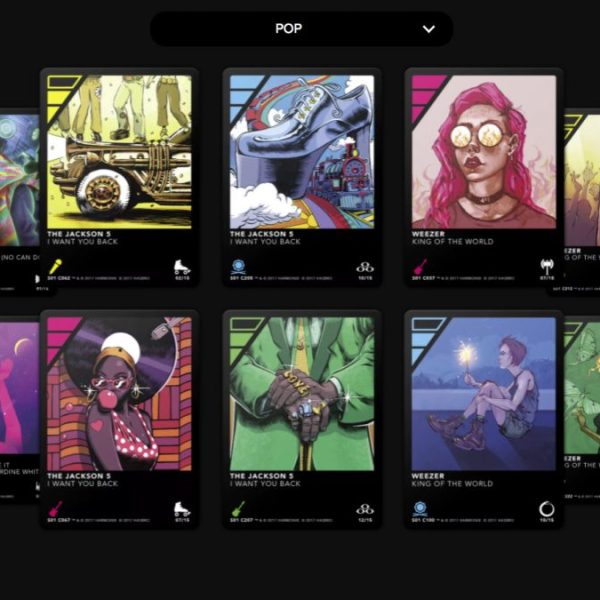Viewport: 600px width, 600px height.
Task: Open the Jackson 5 green suit card artwork
Action: [x=302, y=393]
